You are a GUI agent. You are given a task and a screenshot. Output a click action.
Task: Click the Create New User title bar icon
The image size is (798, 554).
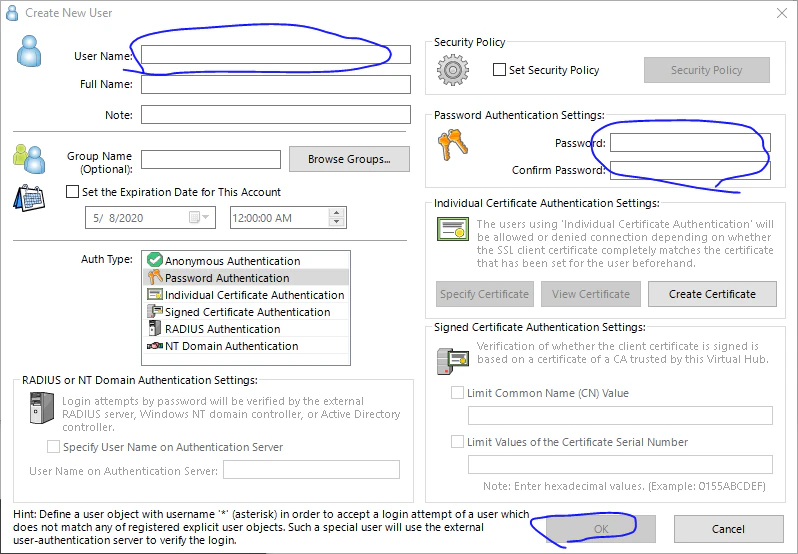coord(12,13)
